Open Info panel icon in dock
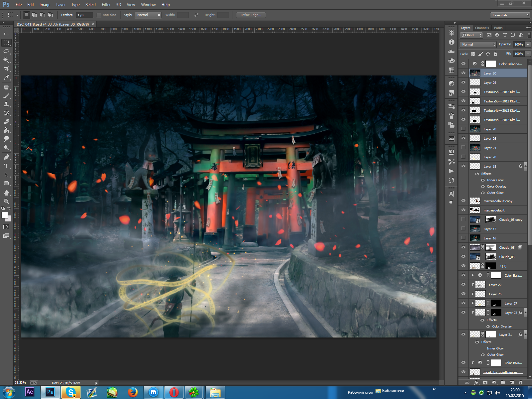The image size is (532, 399). coord(451,42)
